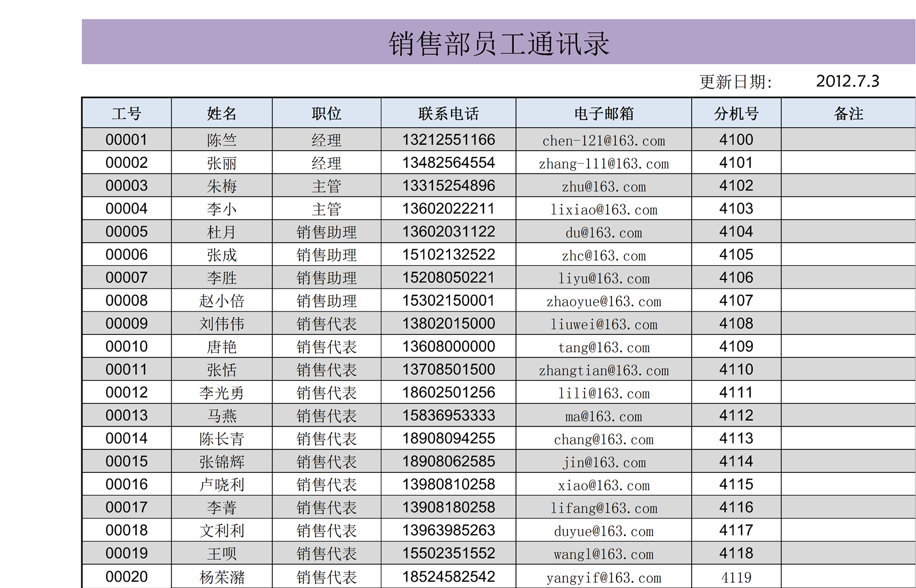The width and height of the screenshot is (916, 588).
Task: Select the 电子邮箱 header cell
Action: click(x=603, y=113)
